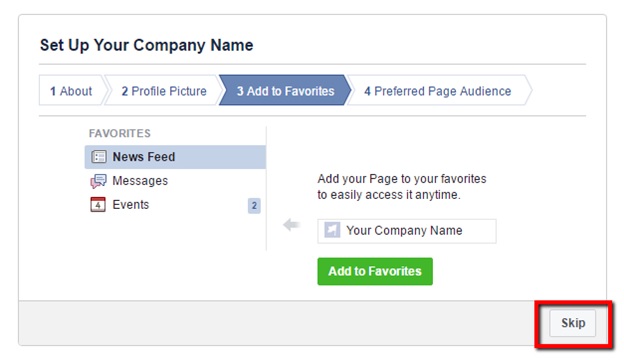This screenshot has width=624, height=360.
Task: Click the FAVORITES section header
Action: pyautogui.click(x=120, y=133)
